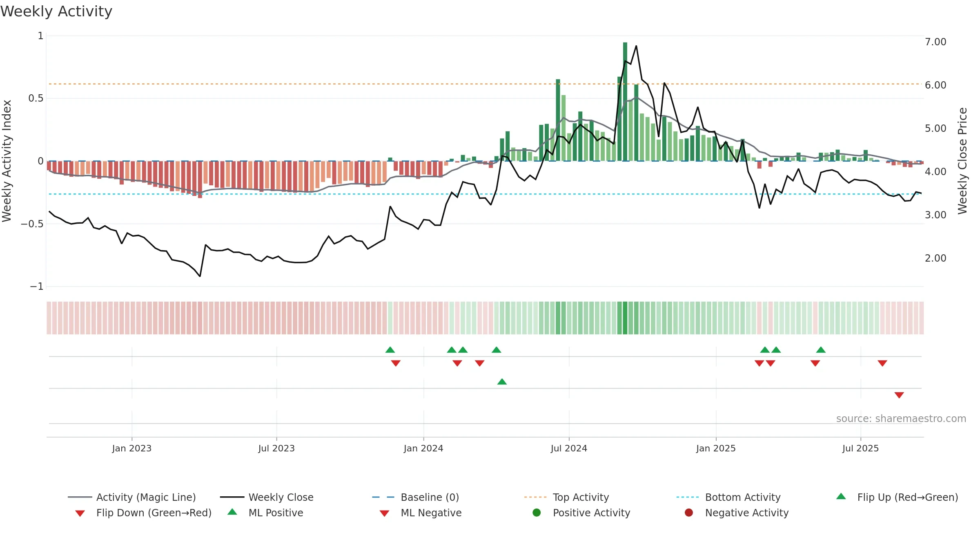
Task: Toggle Flip Up (Red→Green) legend entry
Action: pyautogui.click(x=897, y=497)
